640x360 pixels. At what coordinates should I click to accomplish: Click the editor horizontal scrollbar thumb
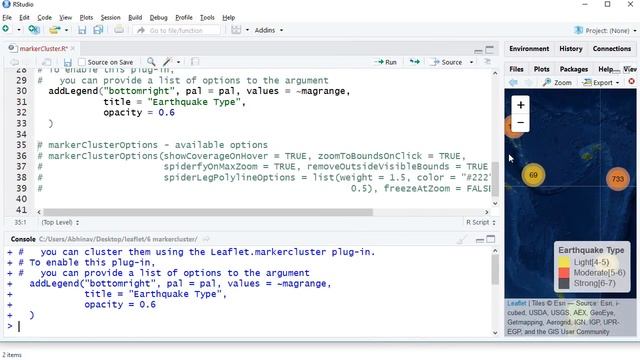(x=208, y=212)
